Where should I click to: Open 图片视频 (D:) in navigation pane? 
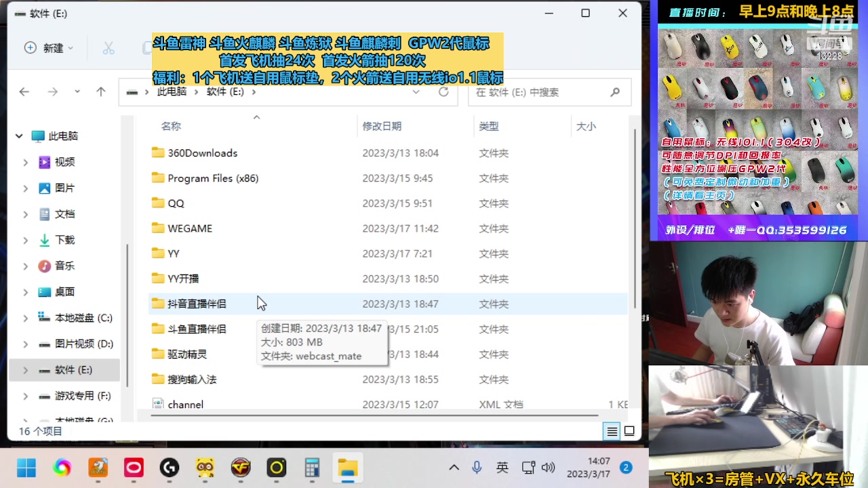pos(76,344)
